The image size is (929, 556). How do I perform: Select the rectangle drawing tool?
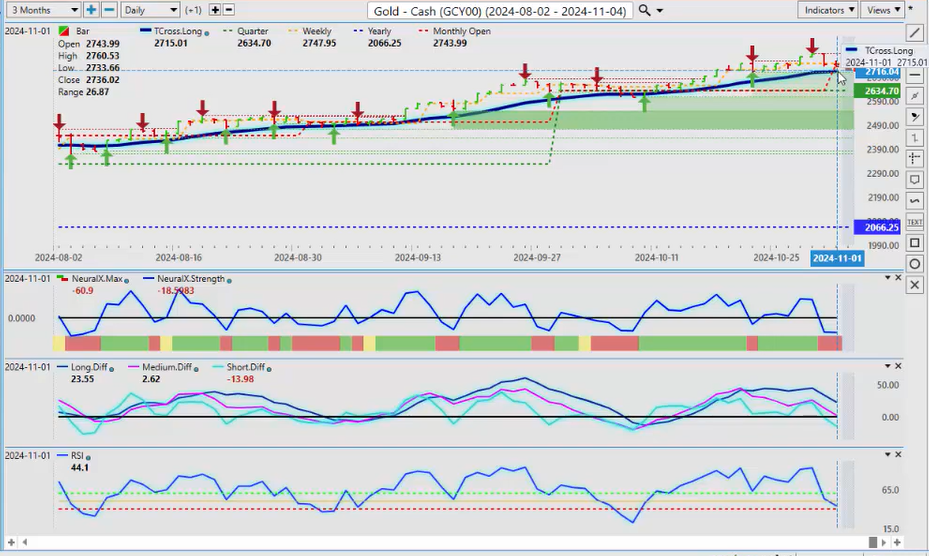point(915,243)
